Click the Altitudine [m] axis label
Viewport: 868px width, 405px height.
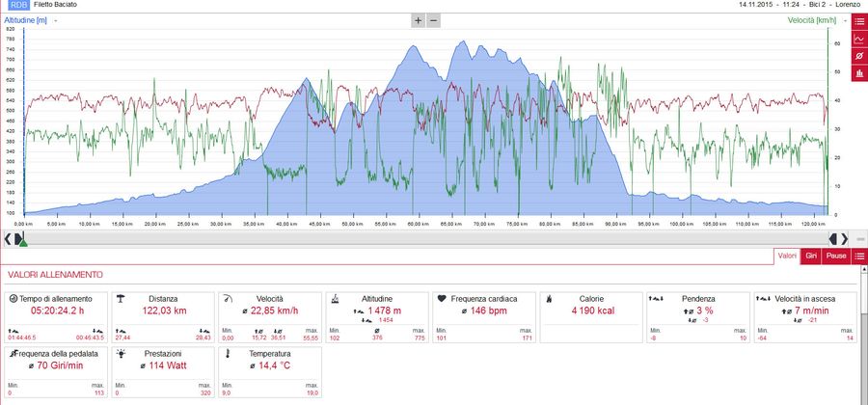25,20
